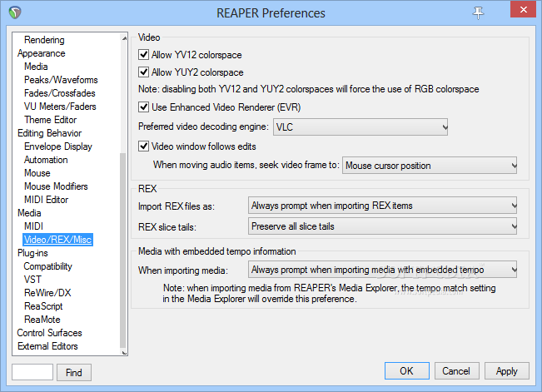Open REX slice tails dropdown
The width and height of the screenshot is (542, 392).
383,226
